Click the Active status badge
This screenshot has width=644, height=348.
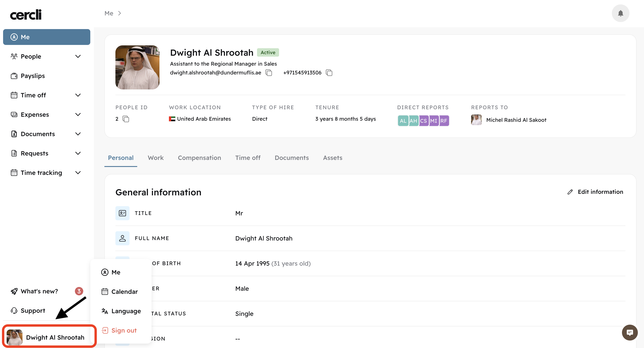pyautogui.click(x=268, y=52)
